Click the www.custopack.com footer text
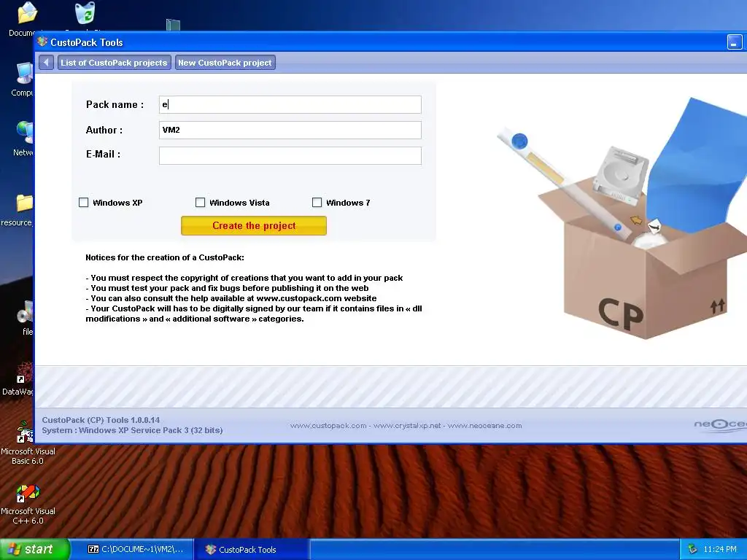The width and height of the screenshot is (747, 560). pos(328,426)
